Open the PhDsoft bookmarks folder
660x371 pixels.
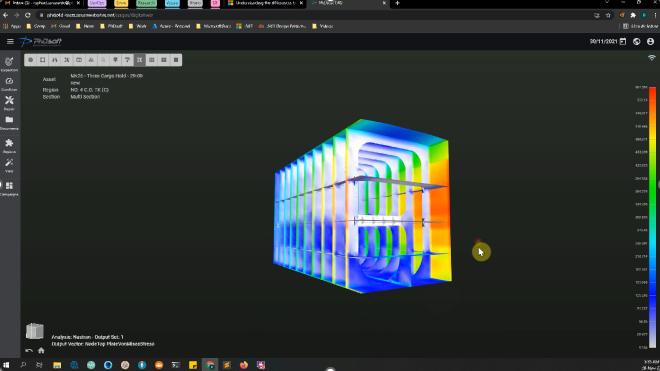[x=112, y=26]
